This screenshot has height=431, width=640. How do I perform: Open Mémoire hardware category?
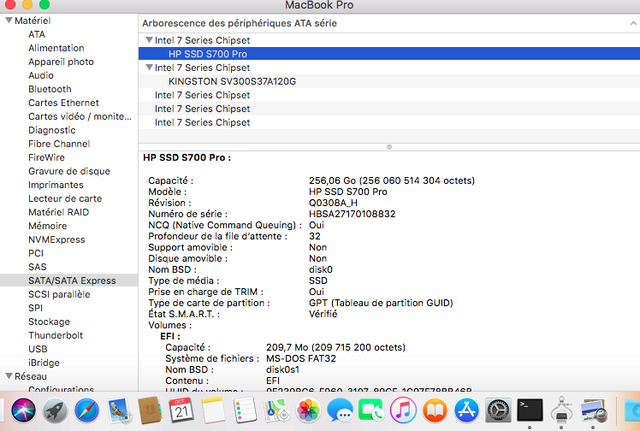click(x=48, y=226)
